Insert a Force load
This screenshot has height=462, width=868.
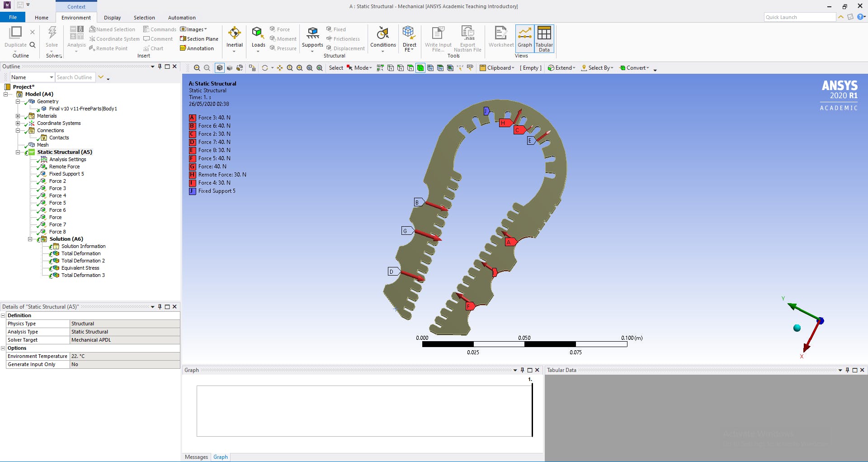click(280, 29)
